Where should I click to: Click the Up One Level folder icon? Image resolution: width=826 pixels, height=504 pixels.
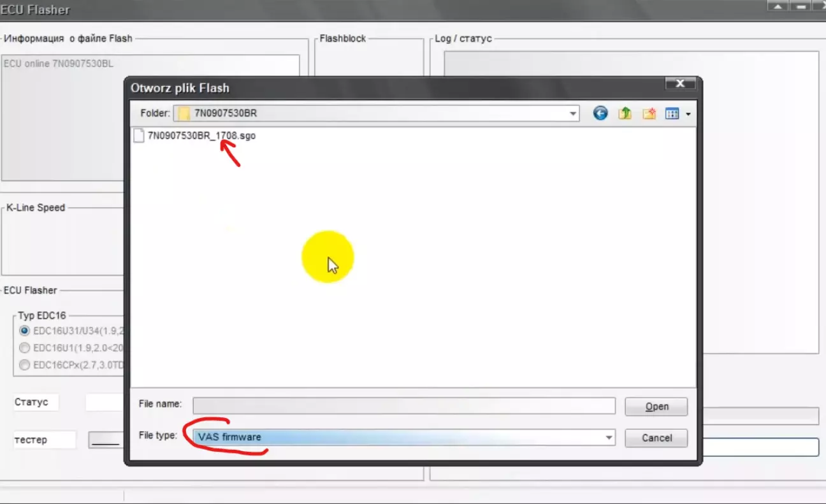(x=625, y=113)
